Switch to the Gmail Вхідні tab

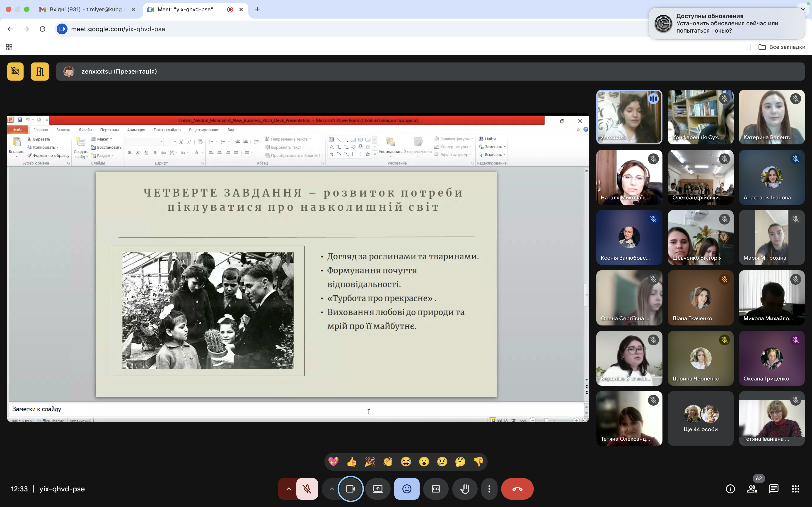coord(87,9)
